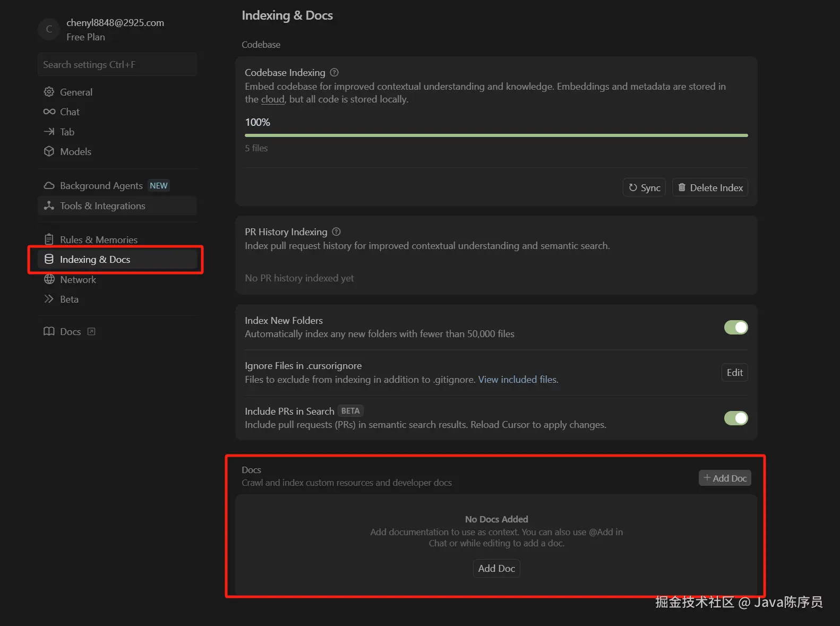Open the Chat settings section
Screen dimensions: 840x626
pos(117,112)
